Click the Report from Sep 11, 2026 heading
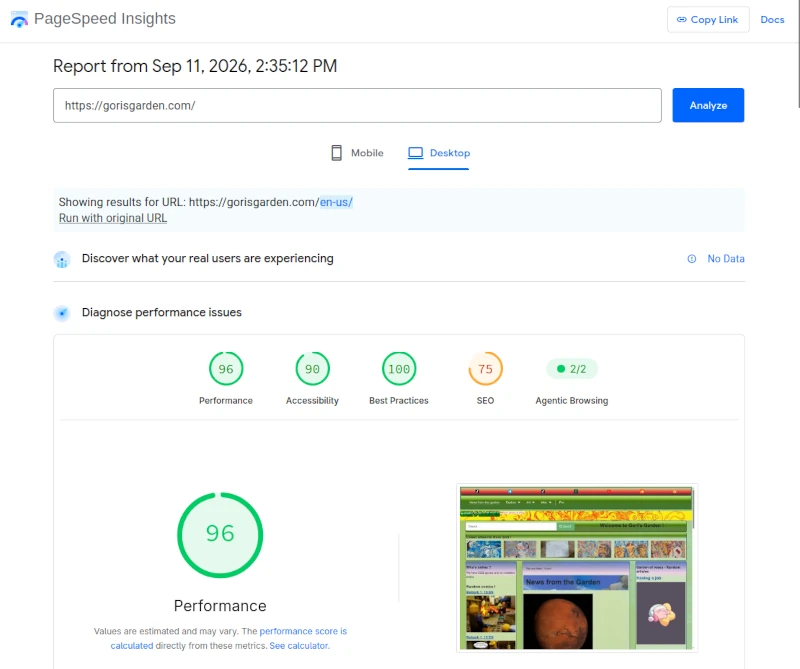This screenshot has width=800, height=669. coord(195,66)
